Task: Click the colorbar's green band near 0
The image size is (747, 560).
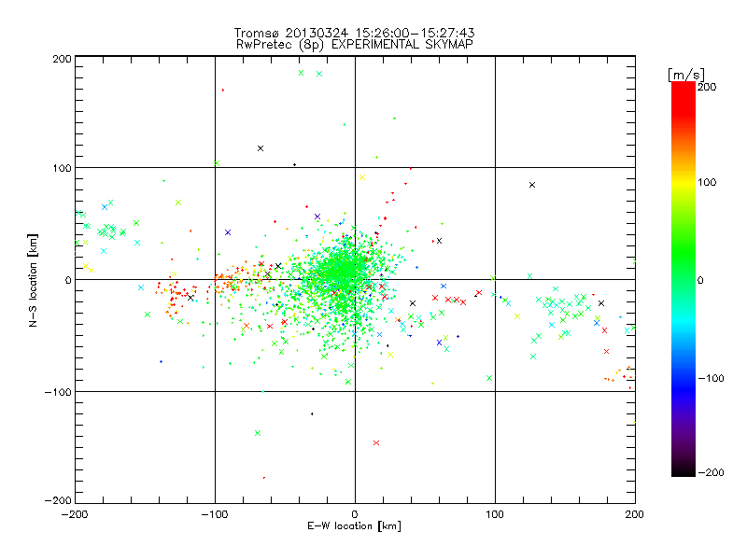Action: pyautogui.click(x=684, y=280)
